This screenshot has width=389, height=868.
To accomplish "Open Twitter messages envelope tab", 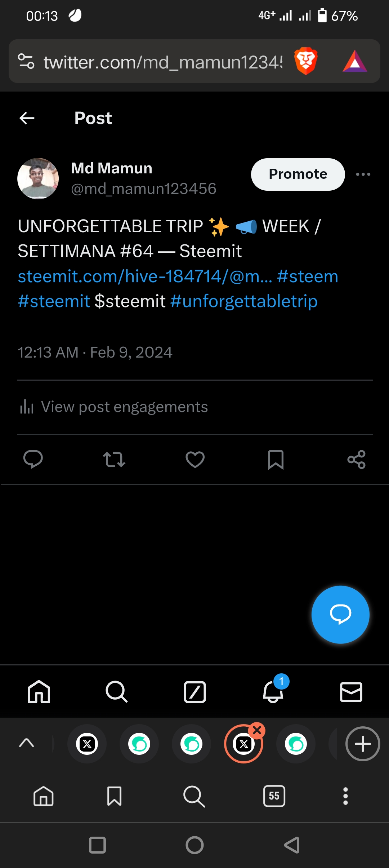I will point(351,692).
